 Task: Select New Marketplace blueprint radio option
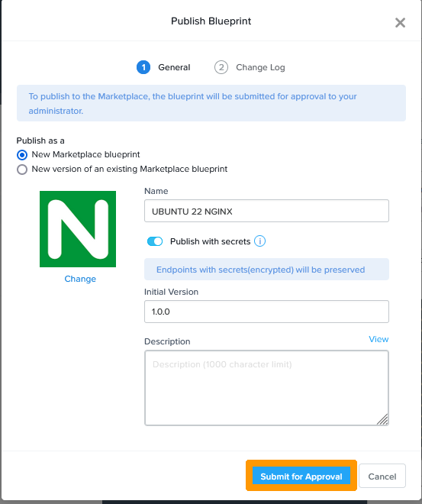point(22,155)
